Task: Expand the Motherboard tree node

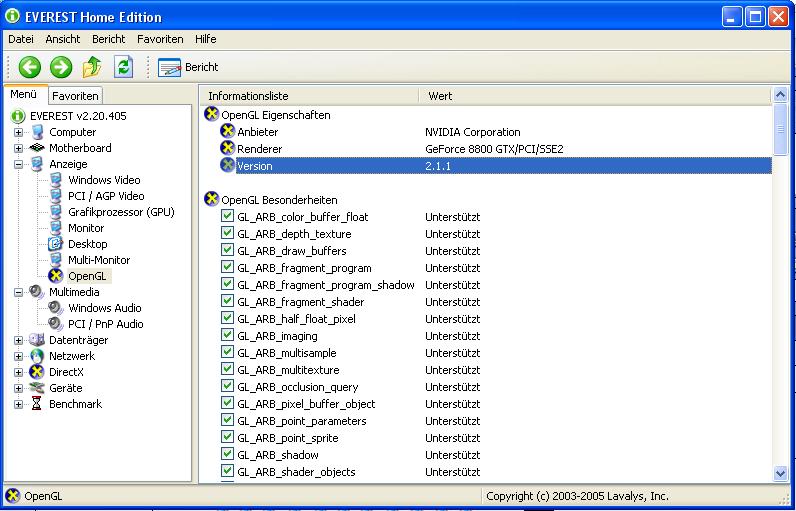Action: [18, 149]
